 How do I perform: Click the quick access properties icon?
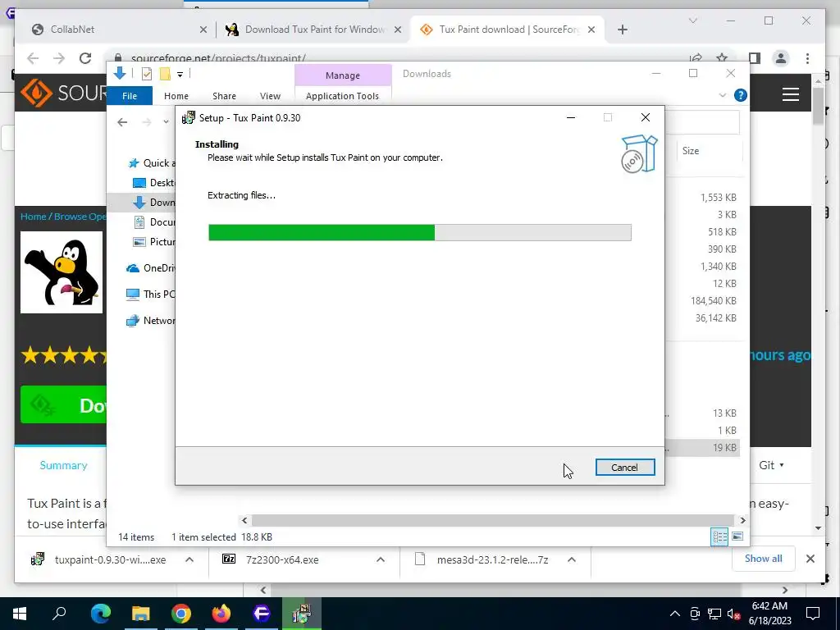pos(146,74)
